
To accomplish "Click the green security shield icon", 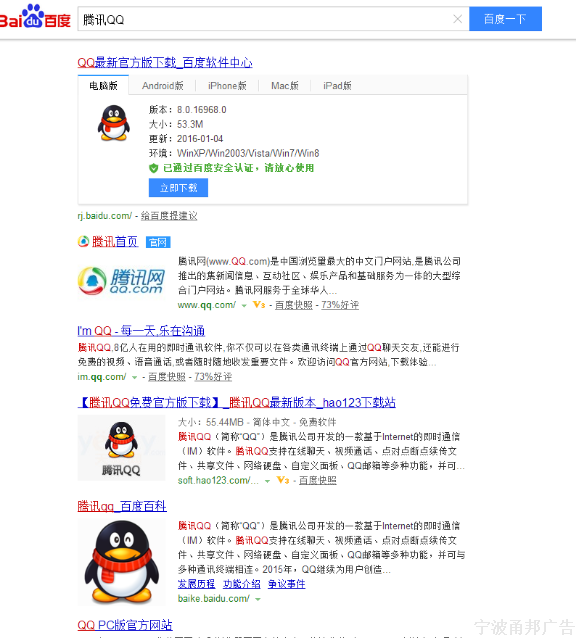I will (x=153, y=168).
